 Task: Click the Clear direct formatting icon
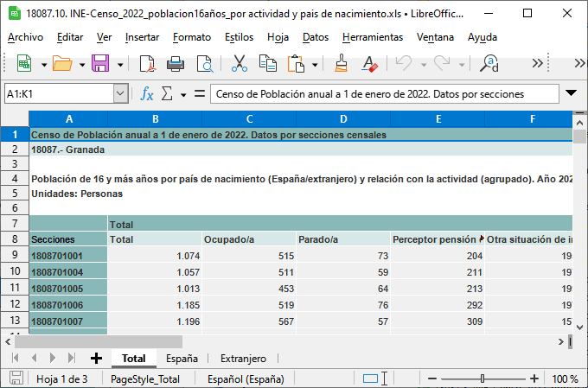(x=369, y=63)
